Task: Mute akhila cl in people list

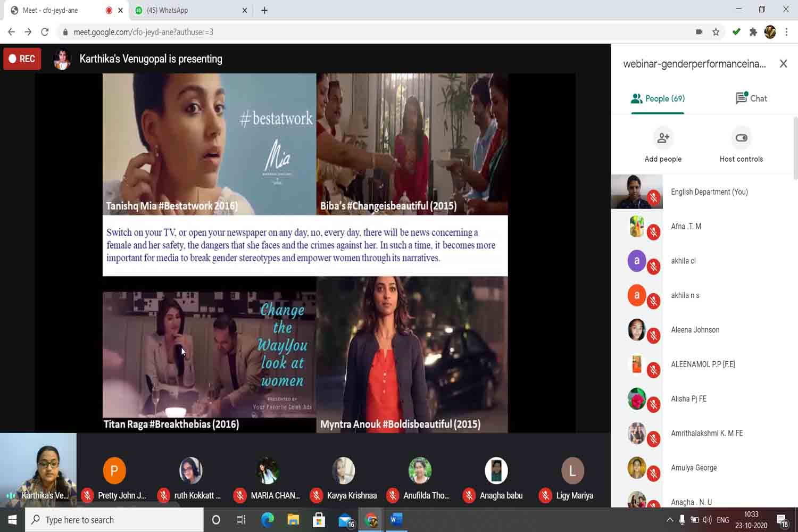Action: [x=653, y=267]
